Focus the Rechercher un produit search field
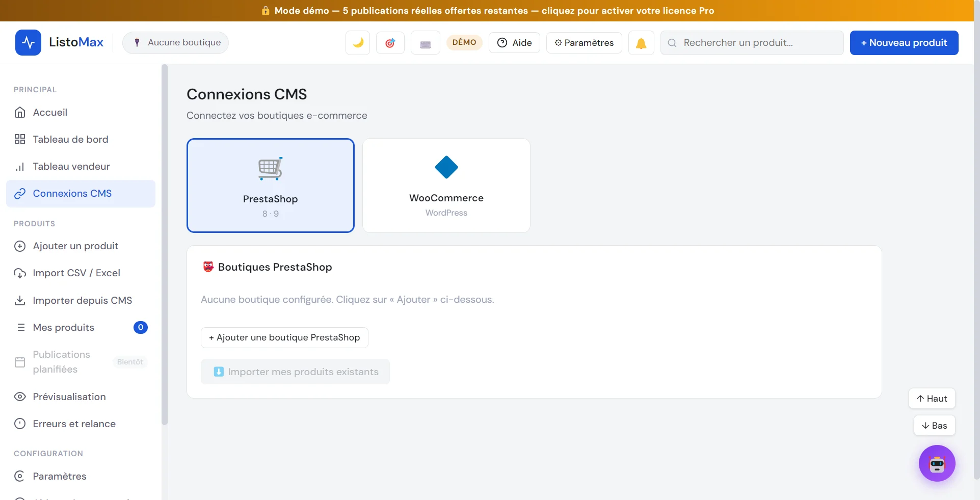 click(752, 43)
